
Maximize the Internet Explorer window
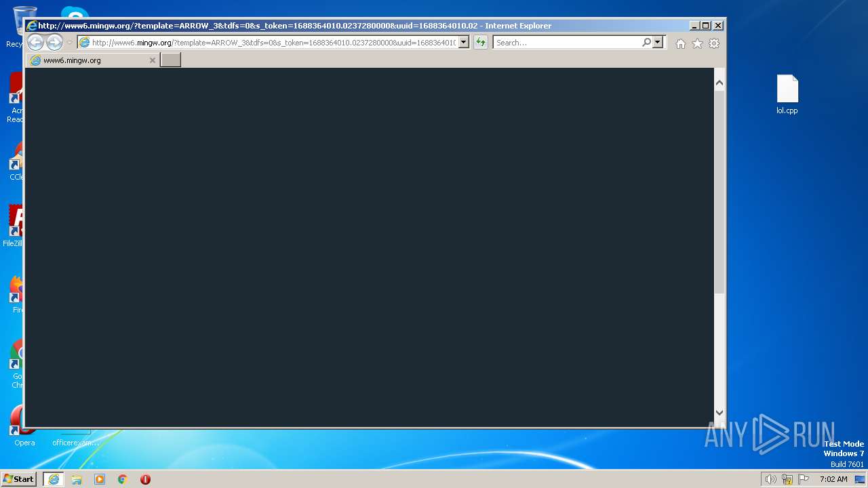point(706,26)
